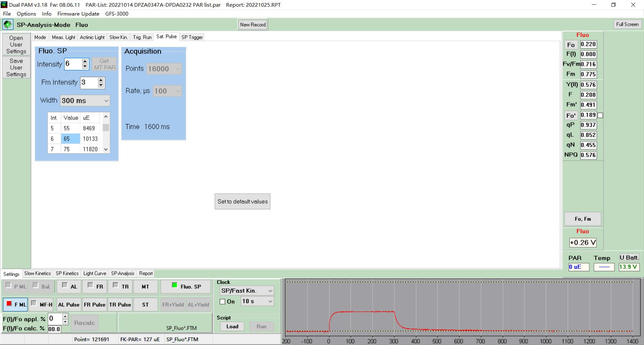The width and height of the screenshot is (644, 345).
Task: Open the Width 300 ms dropdown
Action: click(x=85, y=100)
